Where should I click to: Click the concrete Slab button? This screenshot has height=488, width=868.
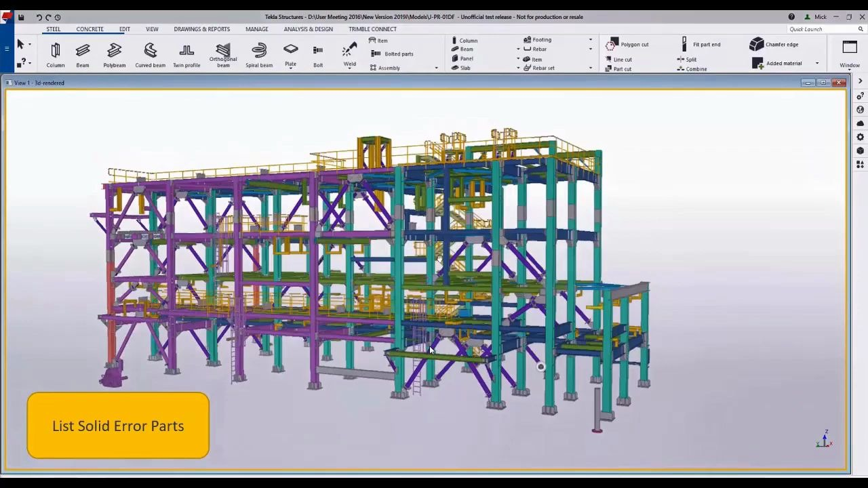[461, 68]
